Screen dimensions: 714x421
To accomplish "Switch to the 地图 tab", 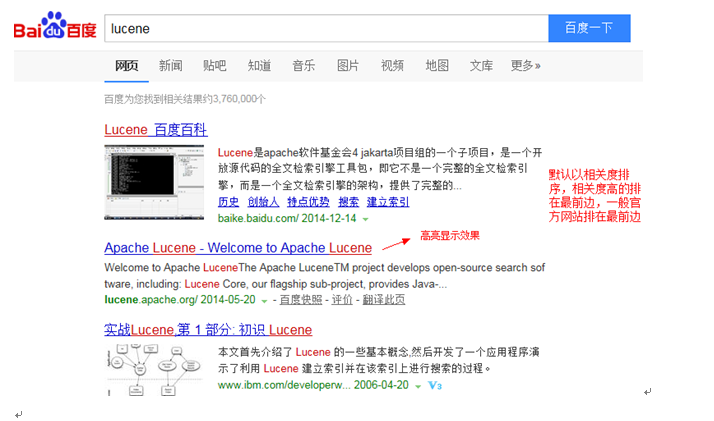I will click(437, 66).
